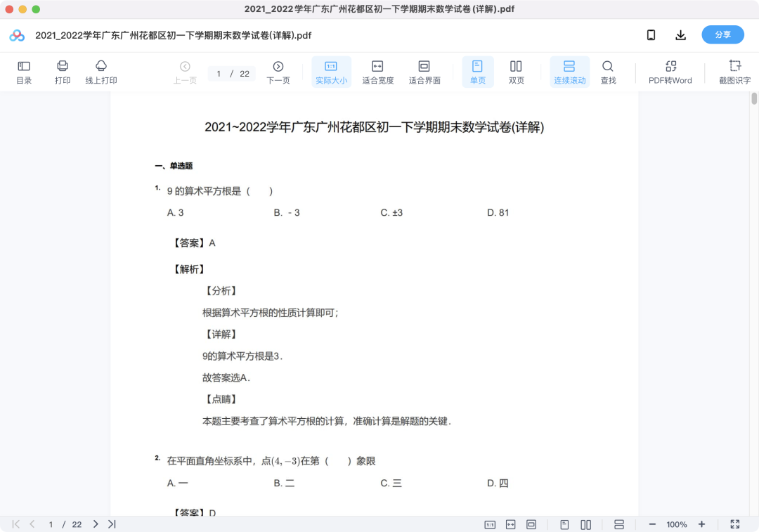The width and height of the screenshot is (759, 532).
Task: Click the Baidu Netdisk cloud logo
Action: coord(17,35)
